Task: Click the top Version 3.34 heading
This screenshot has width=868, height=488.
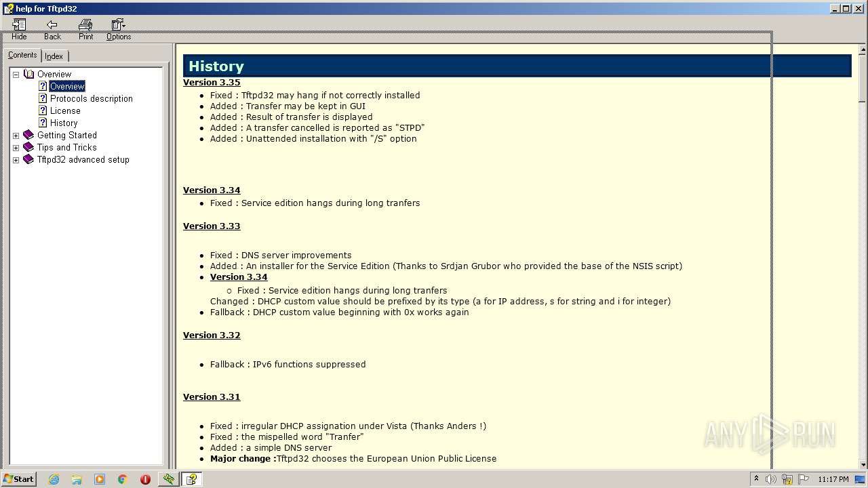Action: click(x=212, y=190)
